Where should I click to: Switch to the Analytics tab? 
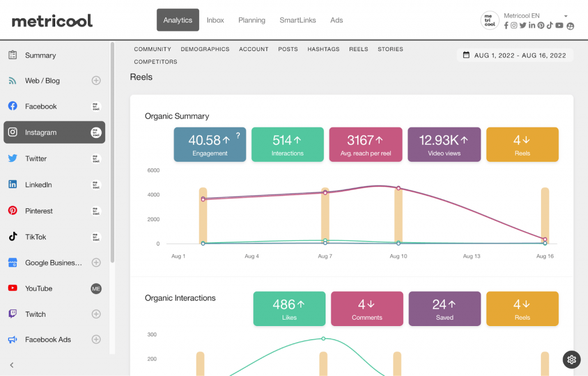point(178,20)
